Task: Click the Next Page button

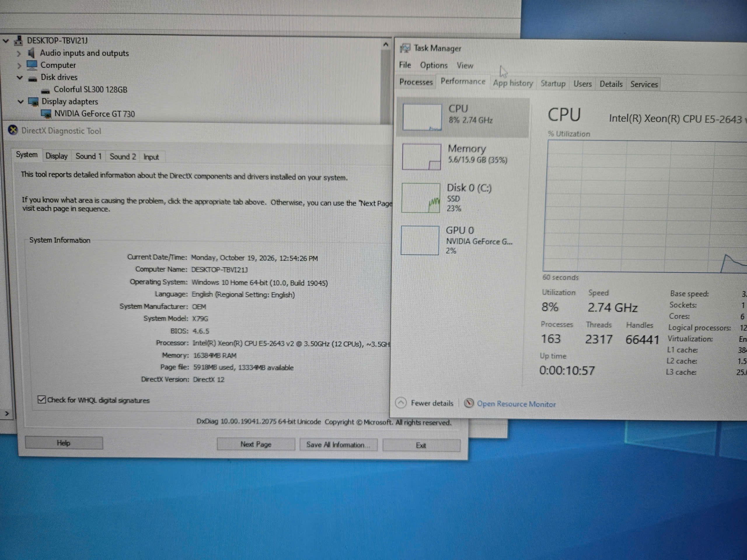Action: tap(256, 444)
